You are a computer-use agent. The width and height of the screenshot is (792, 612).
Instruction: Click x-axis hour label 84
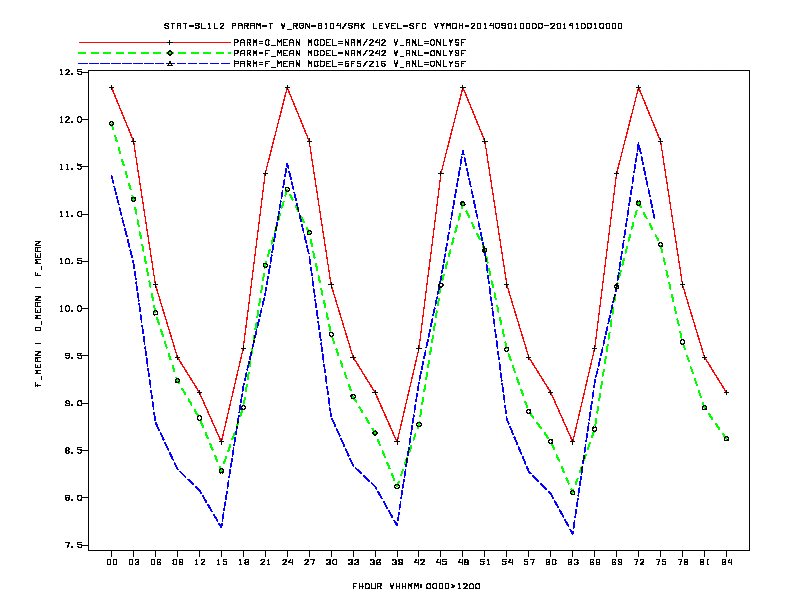tap(726, 562)
